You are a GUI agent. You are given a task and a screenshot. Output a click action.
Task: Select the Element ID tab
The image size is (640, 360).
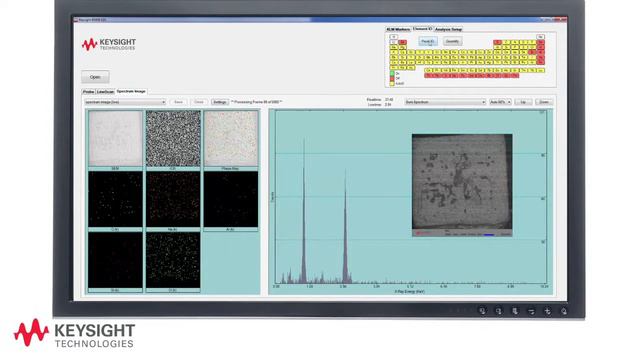click(x=422, y=29)
